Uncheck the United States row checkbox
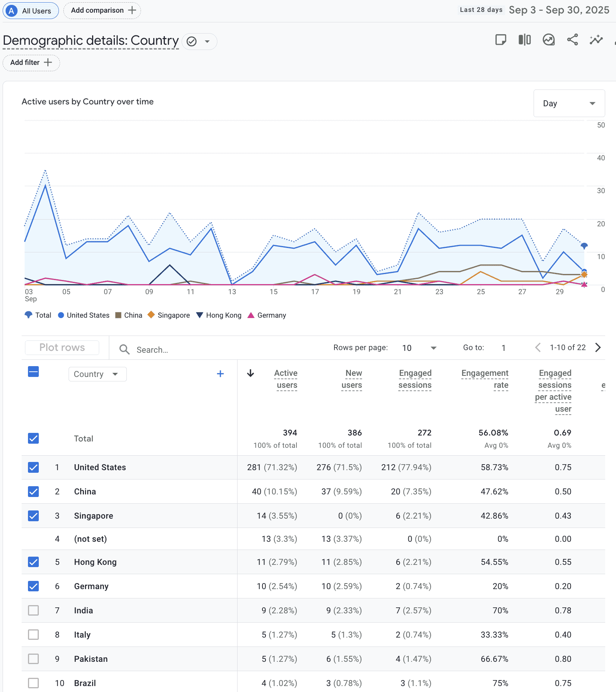The image size is (616, 692). [x=34, y=467]
